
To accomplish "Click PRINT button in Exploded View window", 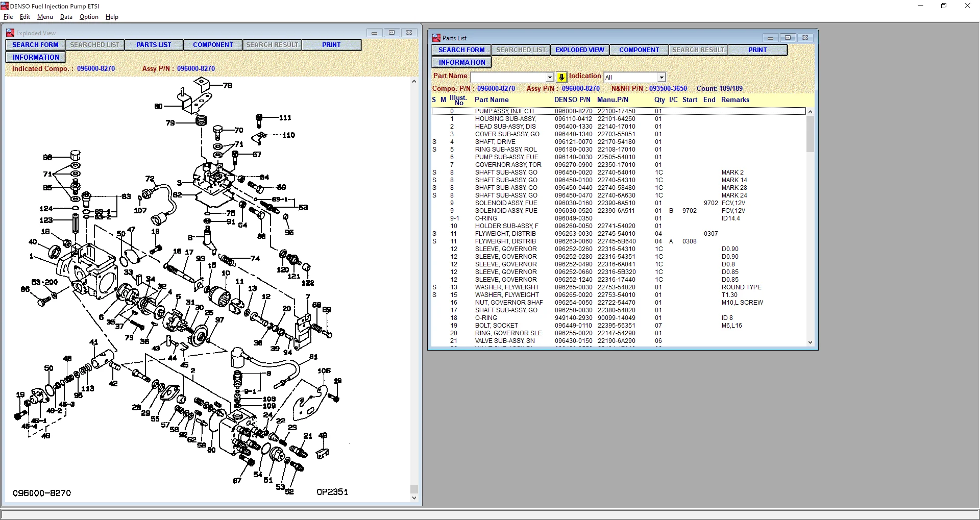I will point(331,45).
